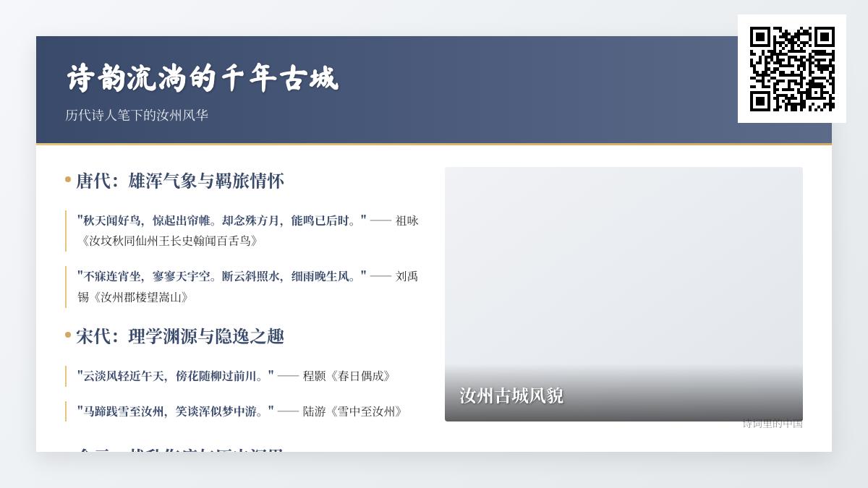Click the title 诗韵流淌的千年古城
Viewport: 868px width, 488px height.
(x=202, y=79)
